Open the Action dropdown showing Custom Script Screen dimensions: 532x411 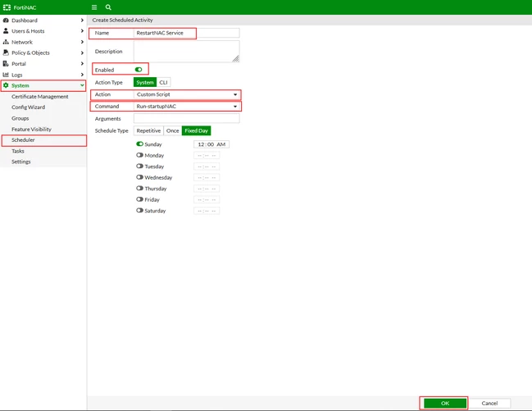[x=187, y=94]
